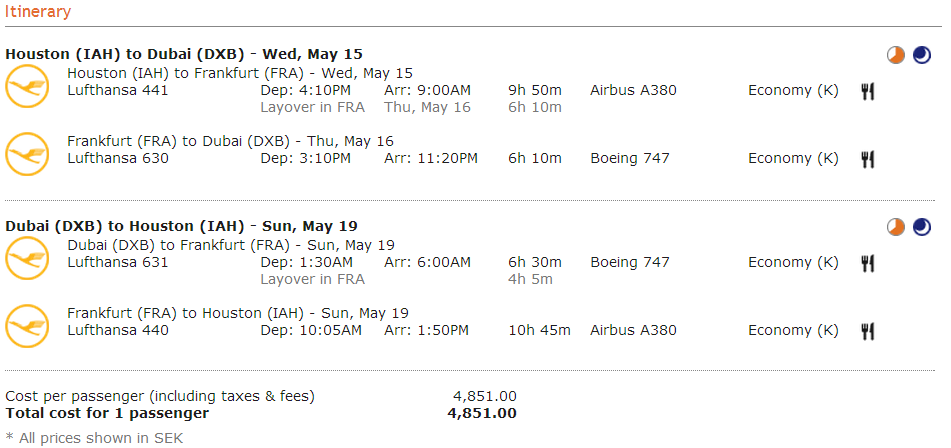Click the Lufthansa logo beside flight 440
The height and width of the screenshot is (448, 951).
pyautogui.click(x=27, y=326)
